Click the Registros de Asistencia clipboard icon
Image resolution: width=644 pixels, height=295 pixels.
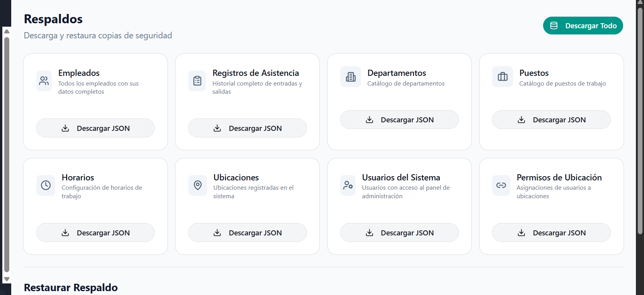[197, 81]
